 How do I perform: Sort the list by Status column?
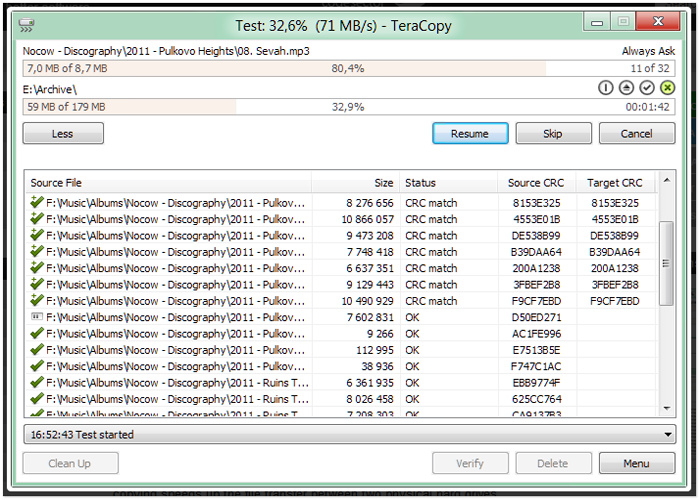click(449, 183)
